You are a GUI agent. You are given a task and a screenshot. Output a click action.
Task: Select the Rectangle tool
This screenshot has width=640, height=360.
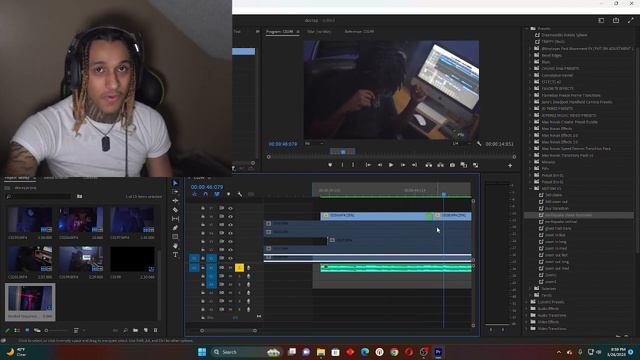click(175, 237)
